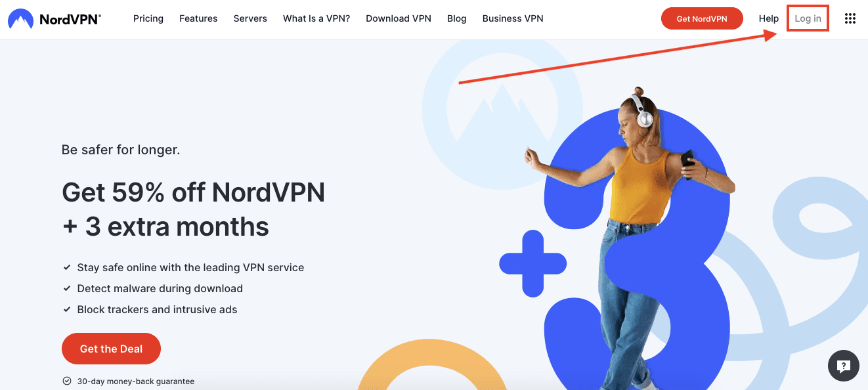Open the Business VPN link
The width and height of the screenshot is (868, 390).
pyautogui.click(x=513, y=18)
